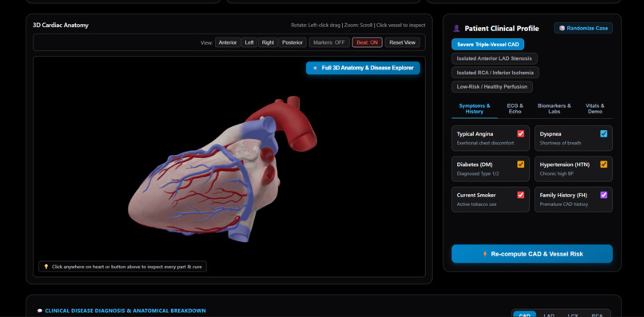644x317 pixels.
Task: Open Full 3D Anatomy & Disease Explorer
Action: pos(363,68)
